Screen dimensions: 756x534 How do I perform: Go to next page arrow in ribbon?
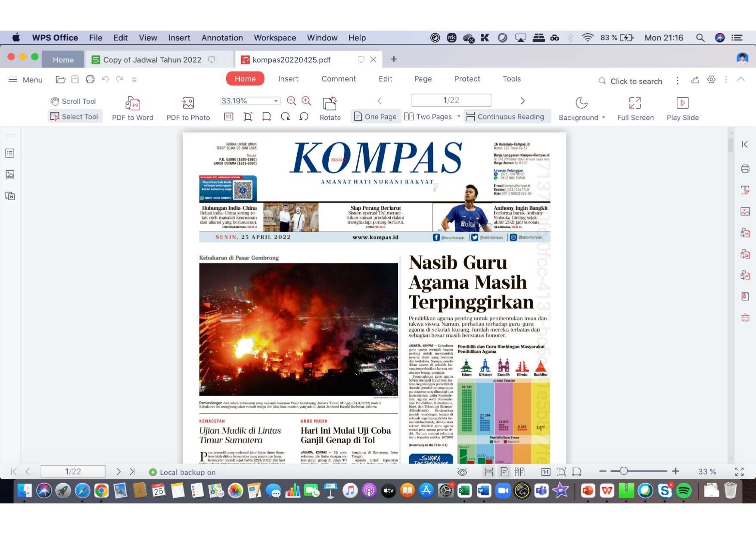(523, 101)
